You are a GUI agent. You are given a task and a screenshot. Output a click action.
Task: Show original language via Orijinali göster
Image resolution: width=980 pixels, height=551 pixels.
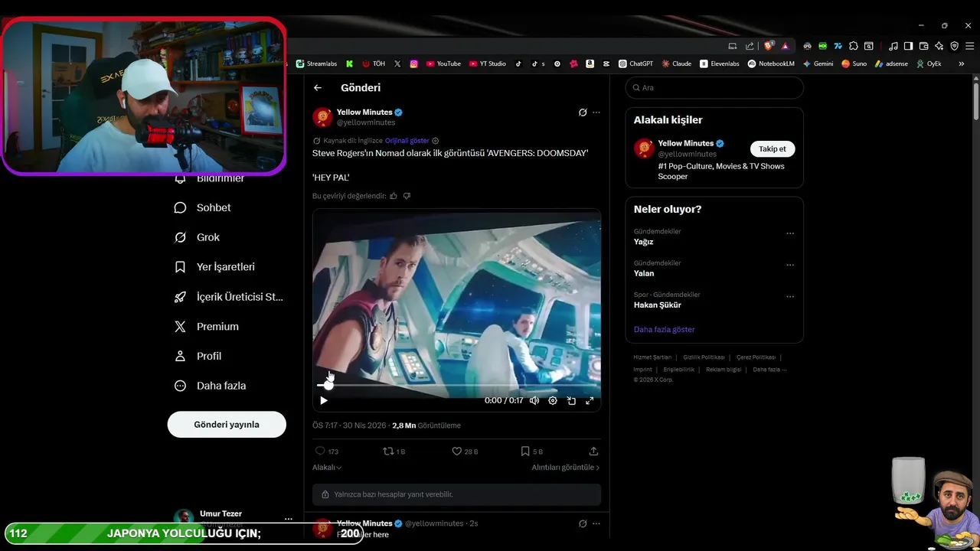coord(407,141)
